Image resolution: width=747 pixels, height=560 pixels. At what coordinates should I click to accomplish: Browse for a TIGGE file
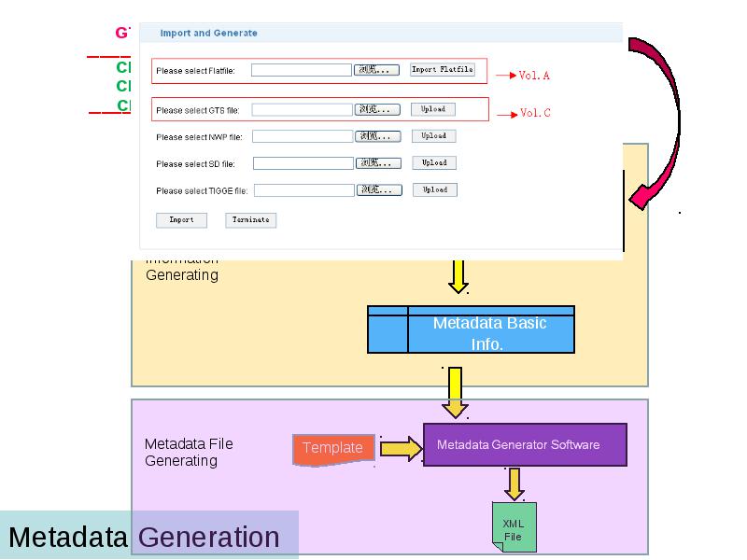[380, 190]
